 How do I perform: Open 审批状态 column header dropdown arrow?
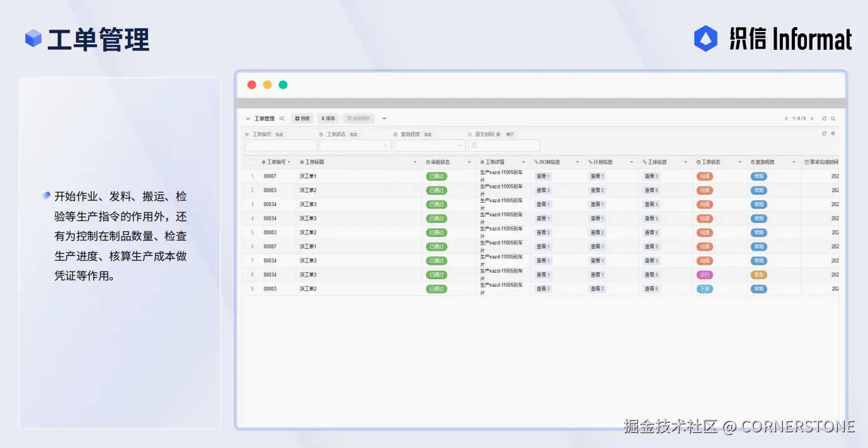point(469,163)
